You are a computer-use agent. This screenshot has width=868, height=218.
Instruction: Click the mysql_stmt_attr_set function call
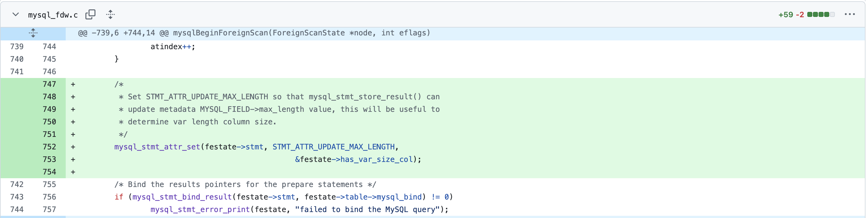[157, 147]
